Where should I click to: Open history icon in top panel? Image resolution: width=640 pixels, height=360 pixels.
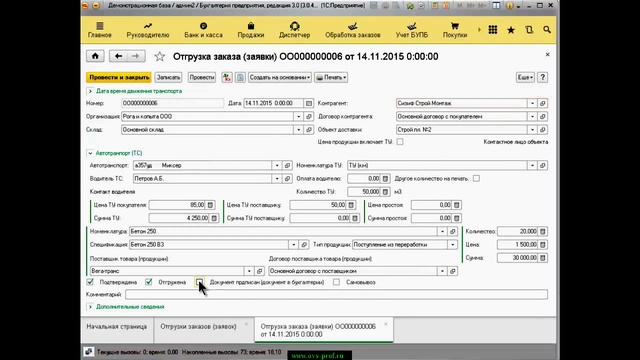coord(529,30)
